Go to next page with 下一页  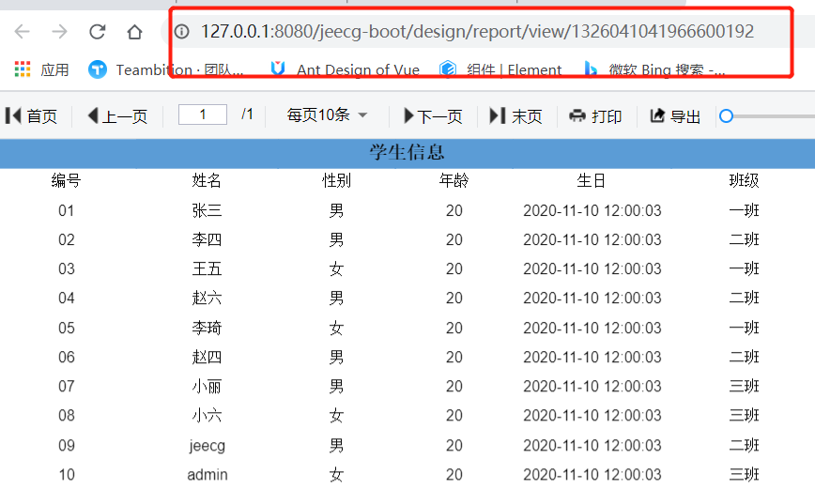(433, 115)
